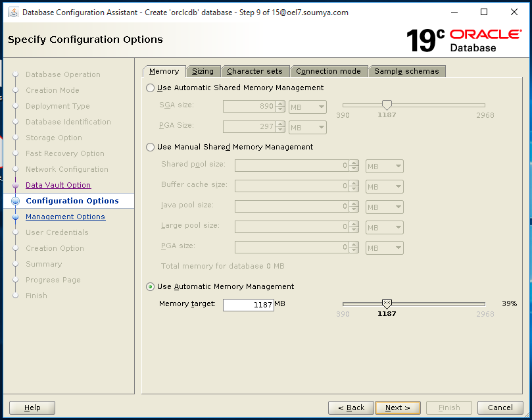Click the Large pool size field
Viewport: 532px width, 420px height.
pyautogui.click(x=292, y=227)
